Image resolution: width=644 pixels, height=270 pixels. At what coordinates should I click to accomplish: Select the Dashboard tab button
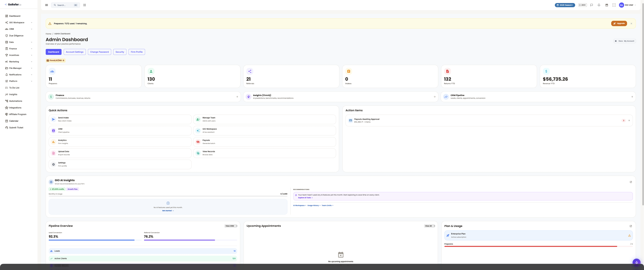[54, 52]
